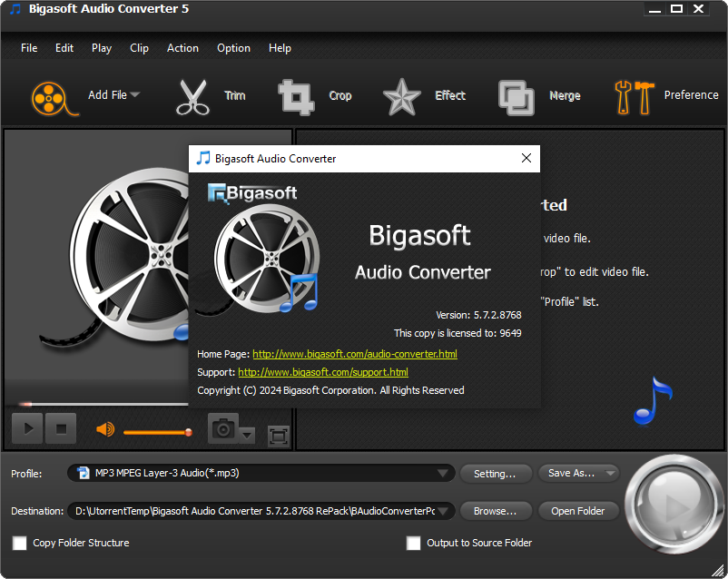
Task: Click the stop button in preview player
Action: pos(61,428)
